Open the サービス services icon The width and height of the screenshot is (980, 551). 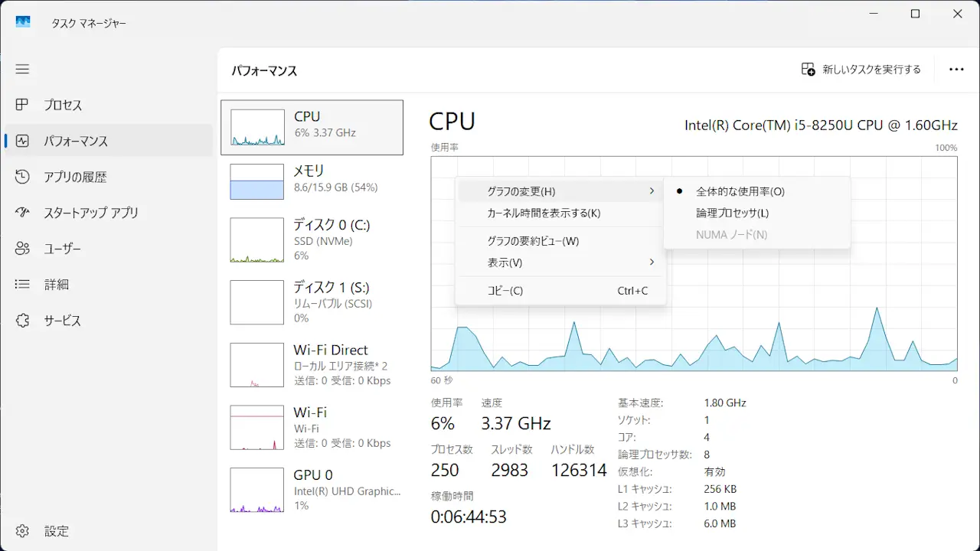[22, 321]
